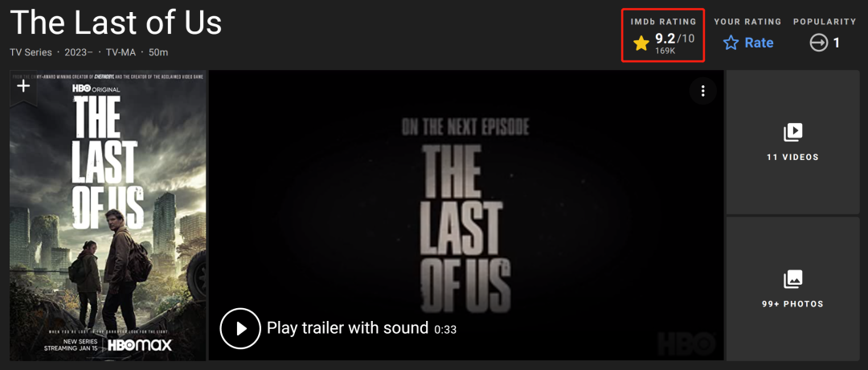Click the Play trailer with sound text
Viewport: 868px width, 370px height.
coord(347,328)
